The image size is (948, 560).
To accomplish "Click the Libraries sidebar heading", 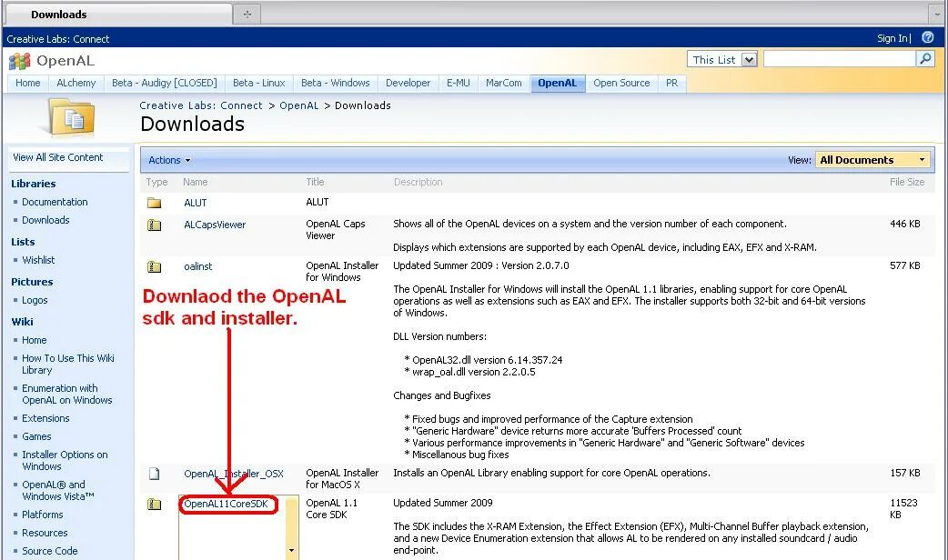I will tap(34, 184).
